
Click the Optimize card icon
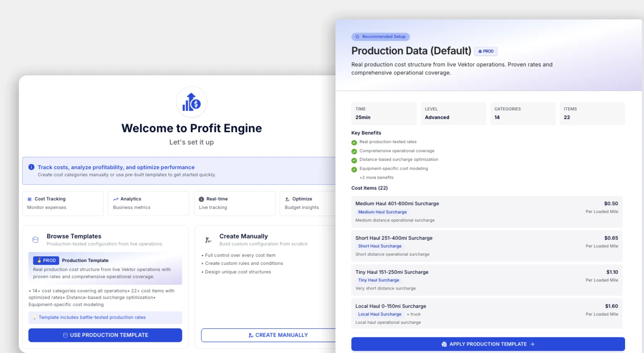[287, 199]
